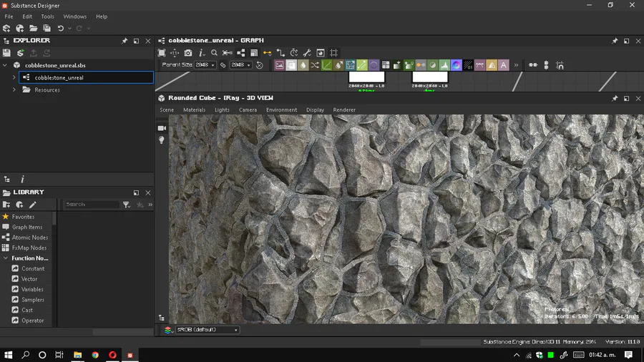
Task: Pin the 3D View panel
Action: tap(614, 98)
